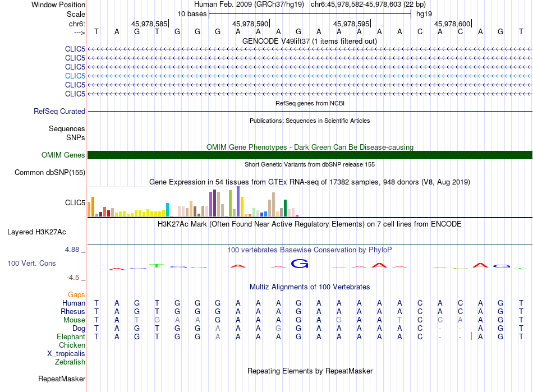Click the large blue G conservation letter

[x=300, y=264]
